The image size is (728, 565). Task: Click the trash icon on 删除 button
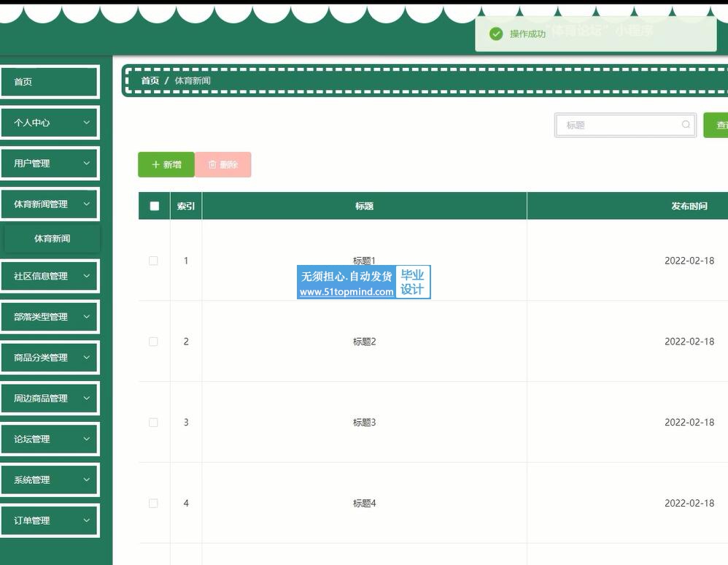coord(212,165)
